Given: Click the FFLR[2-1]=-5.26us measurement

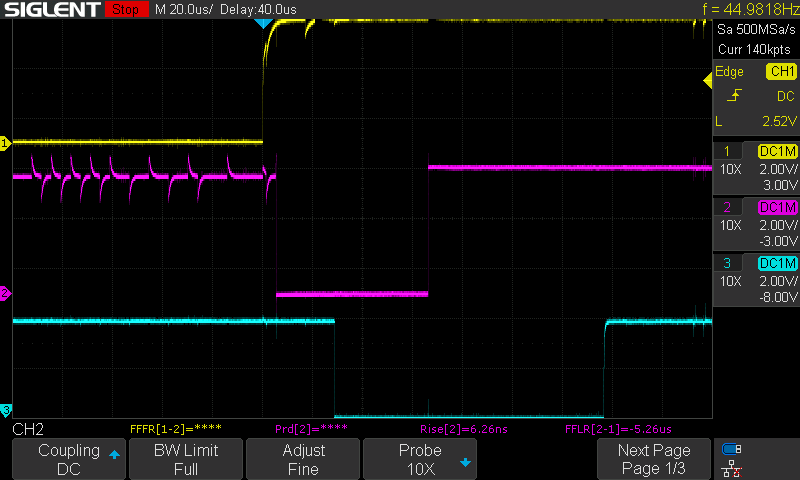Looking at the screenshot, I should pos(618,429).
